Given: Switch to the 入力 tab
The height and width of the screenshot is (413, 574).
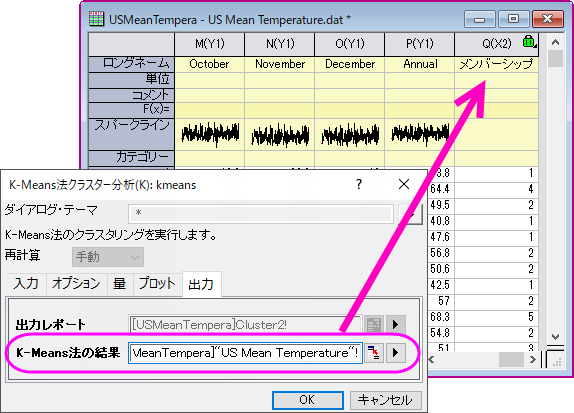Looking at the screenshot, I should (26, 284).
